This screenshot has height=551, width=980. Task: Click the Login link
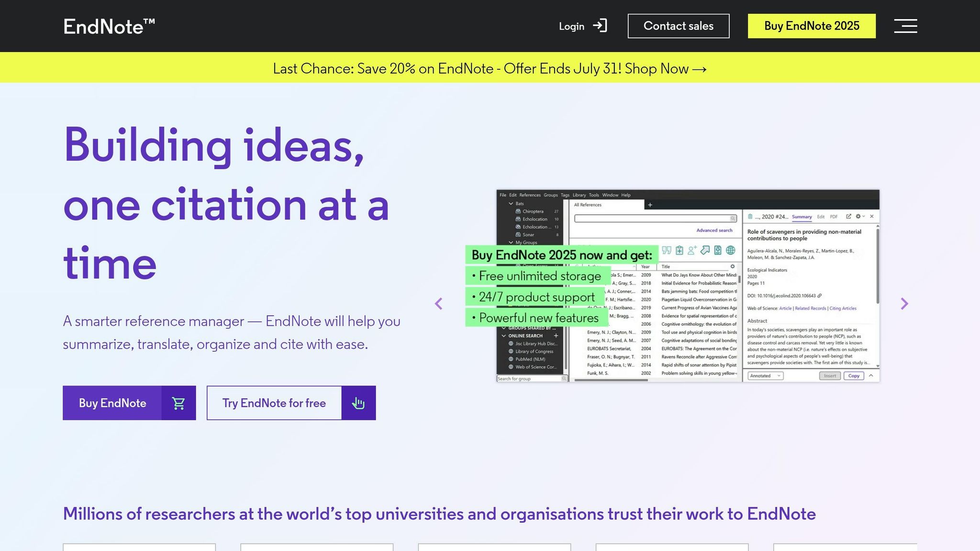coord(571,26)
